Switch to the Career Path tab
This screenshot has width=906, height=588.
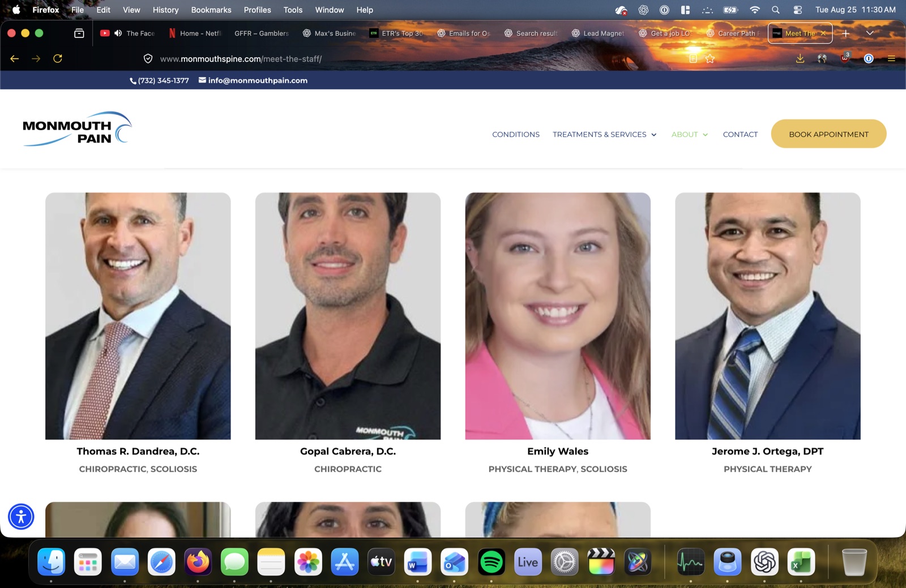click(733, 33)
